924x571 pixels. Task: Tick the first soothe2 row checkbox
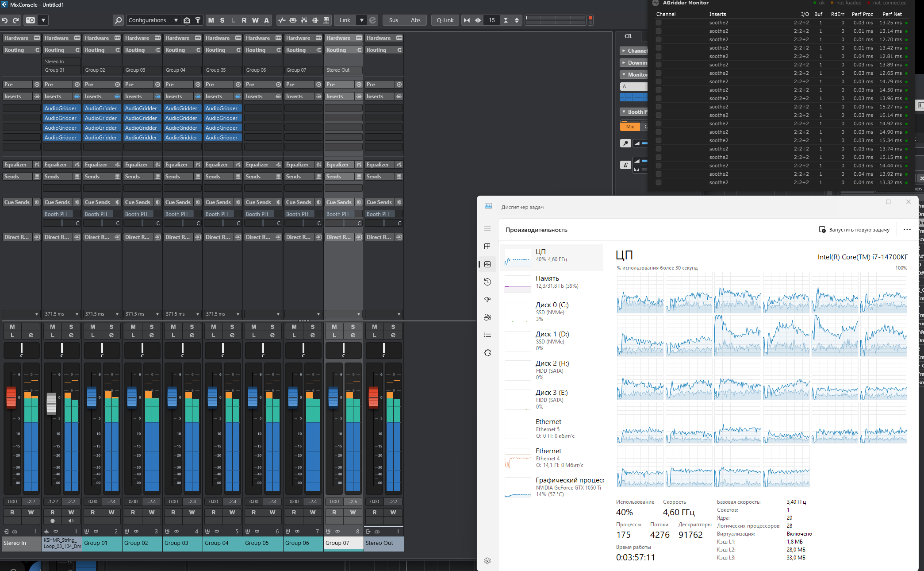pos(659,23)
